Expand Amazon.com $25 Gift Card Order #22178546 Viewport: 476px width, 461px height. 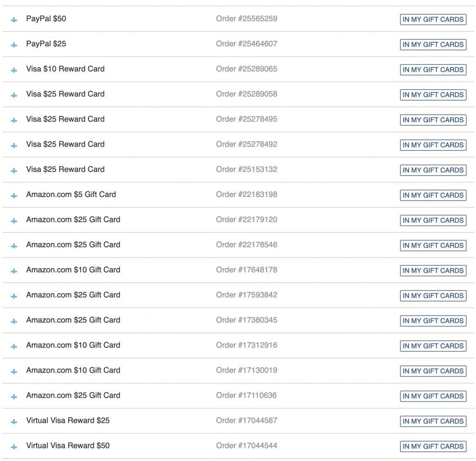click(x=13, y=245)
